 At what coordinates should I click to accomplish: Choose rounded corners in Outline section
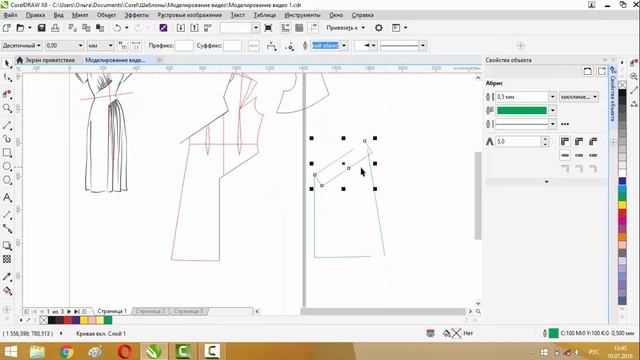579,142
